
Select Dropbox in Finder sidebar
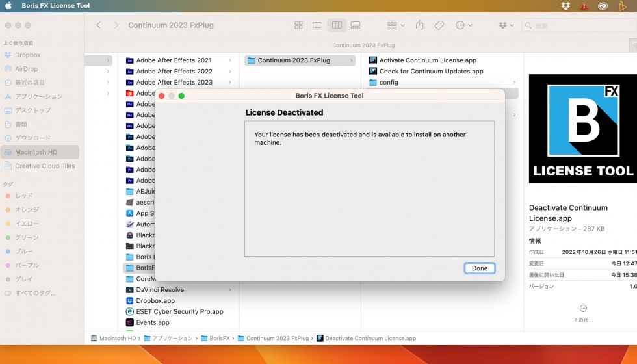point(40,55)
